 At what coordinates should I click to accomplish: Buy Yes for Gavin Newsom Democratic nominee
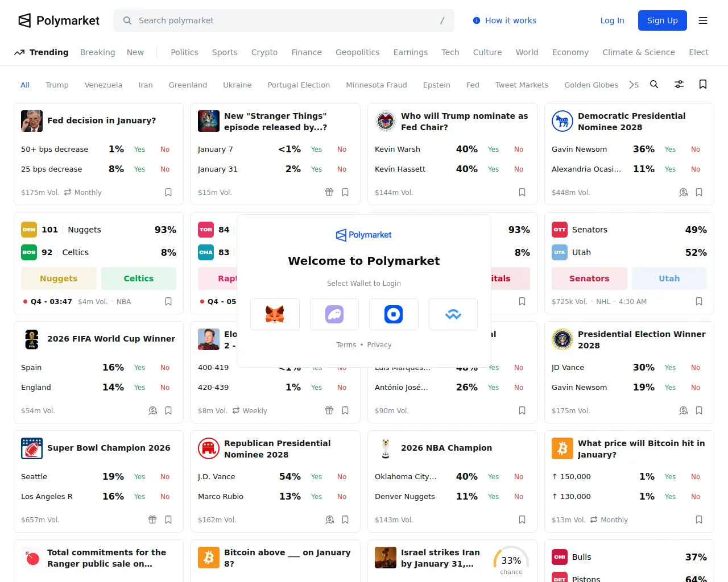671,149
